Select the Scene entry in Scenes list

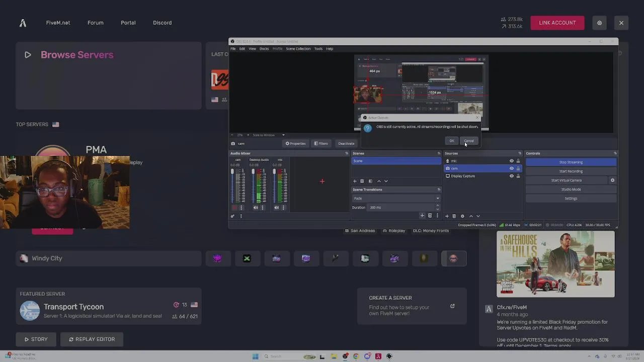point(396,161)
